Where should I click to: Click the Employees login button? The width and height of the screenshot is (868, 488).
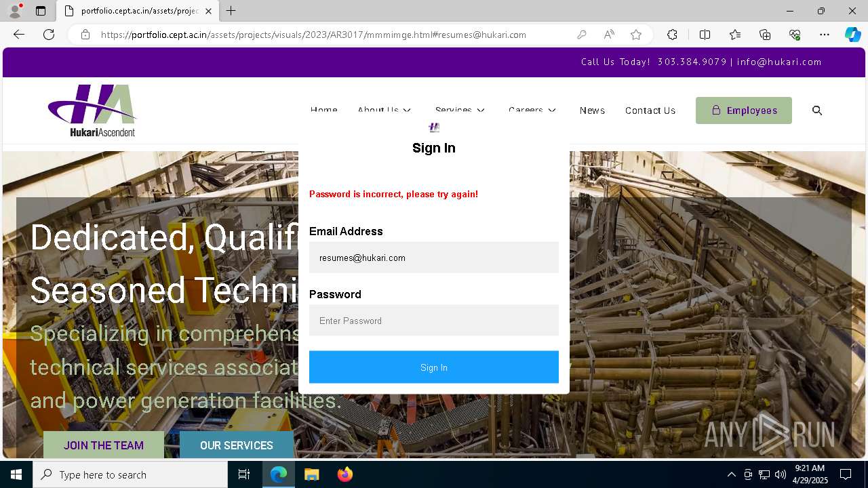(744, 110)
